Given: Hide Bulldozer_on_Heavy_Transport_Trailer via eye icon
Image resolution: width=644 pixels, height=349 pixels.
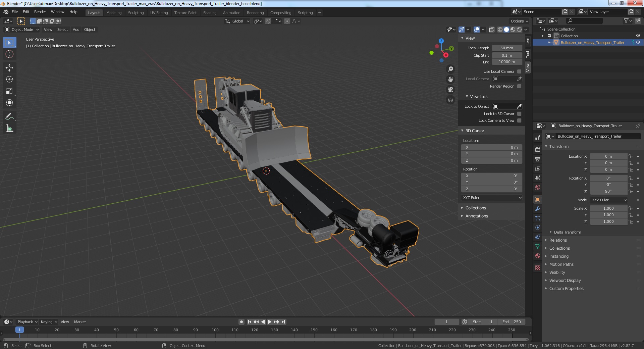Looking at the screenshot, I should point(638,43).
